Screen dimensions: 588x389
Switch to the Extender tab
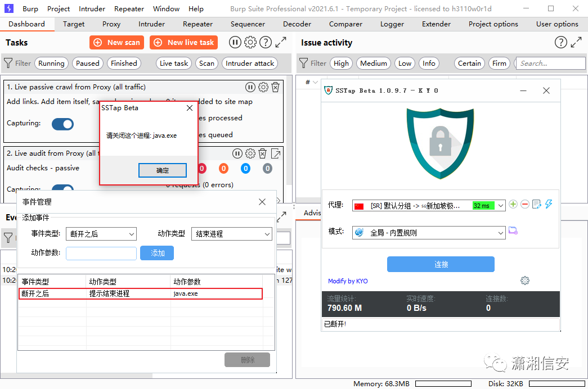(x=436, y=24)
